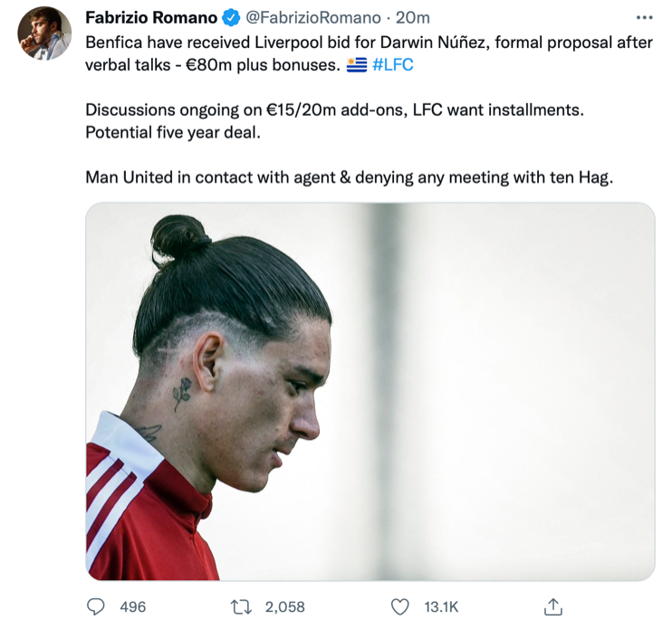Screen dimensions: 672x629
Task: Click the 496 replies count
Action: click(x=133, y=606)
